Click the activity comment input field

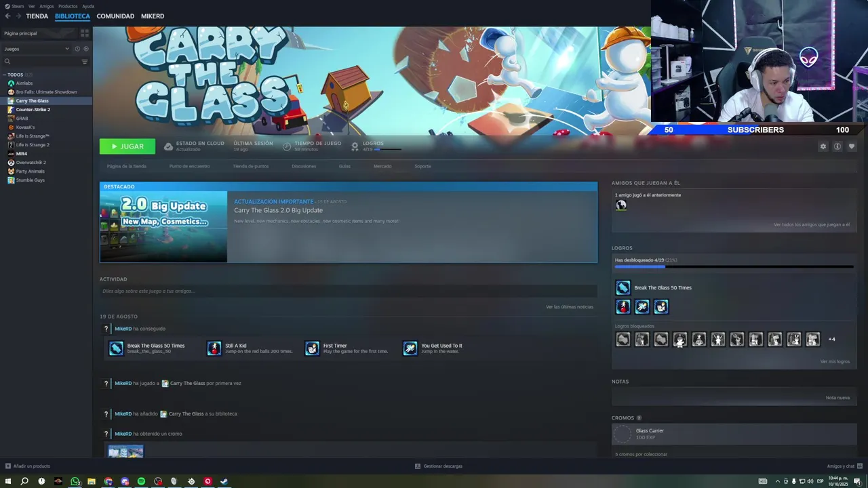(349, 291)
